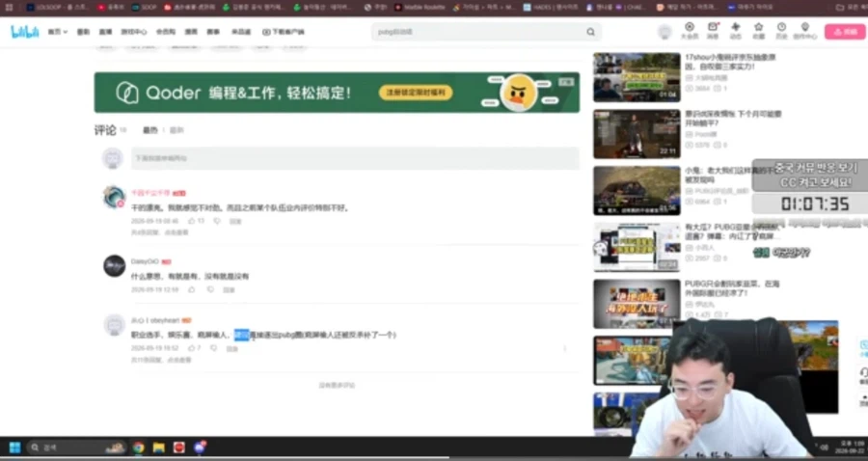Reply to the first comment
The width and height of the screenshot is (868, 461).
(235, 221)
